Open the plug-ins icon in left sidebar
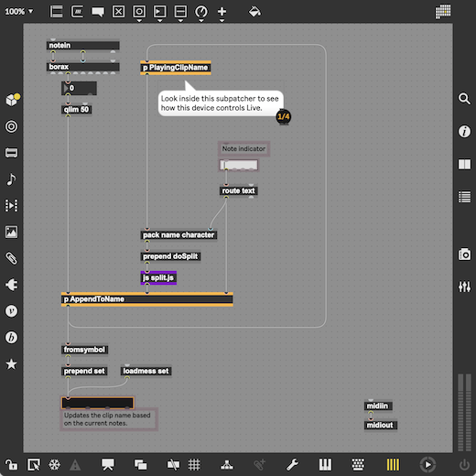The width and height of the screenshot is (476, 476). point(11,285)
